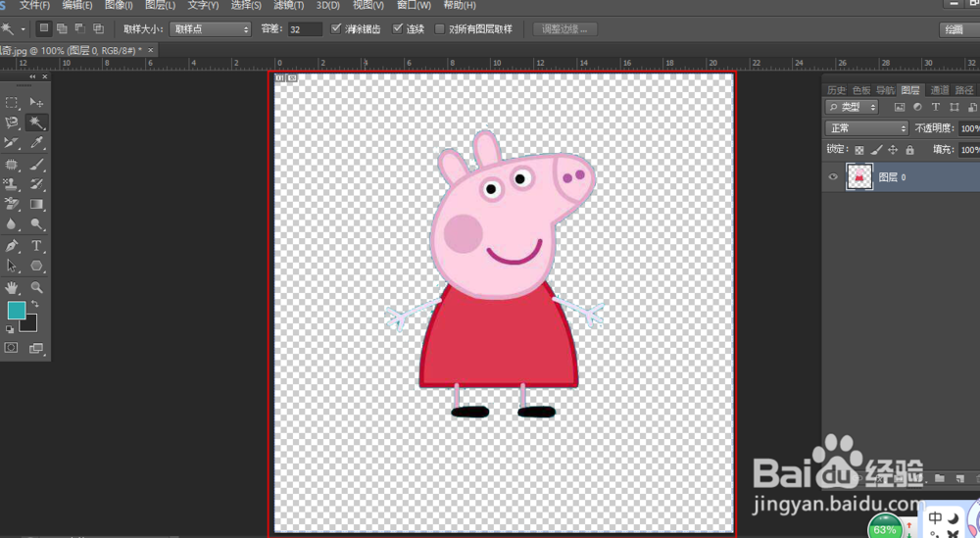Open 滤镜(T) menu
980x538 pixels.
click(x=288, y=6)
